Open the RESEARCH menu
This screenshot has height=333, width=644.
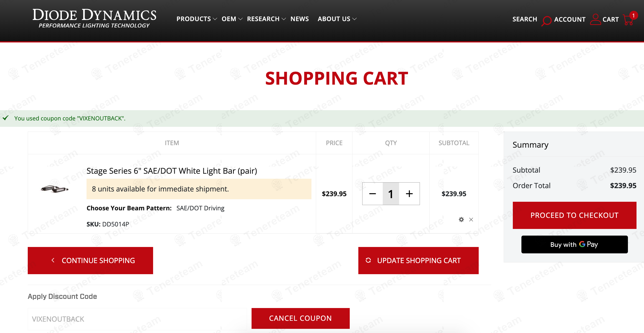coord(263,19)
